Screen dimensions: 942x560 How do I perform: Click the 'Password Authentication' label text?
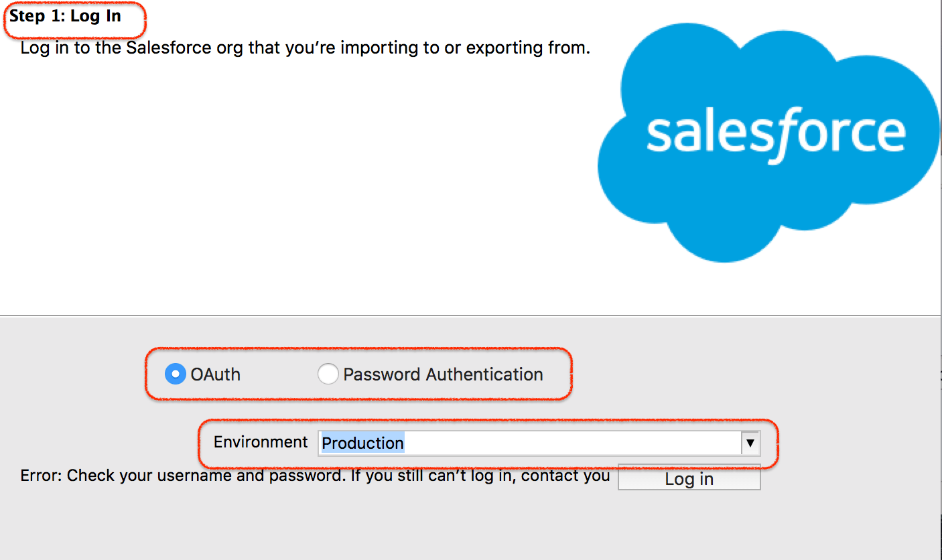(x=443, y=374)
